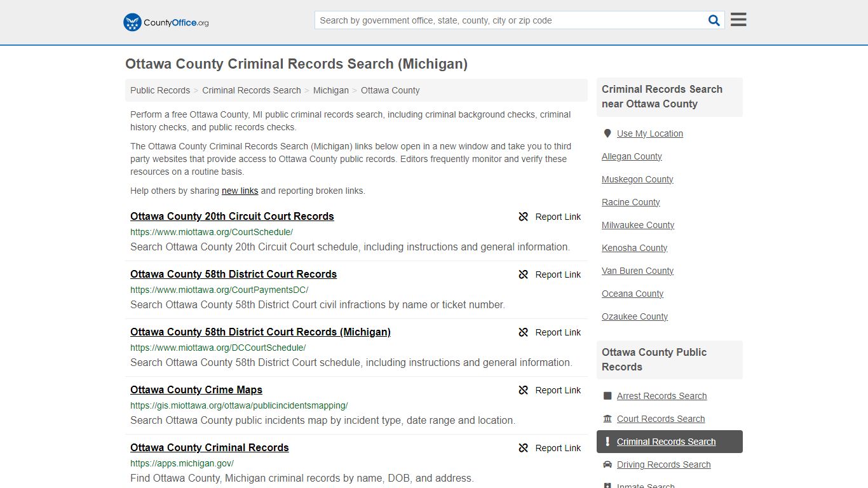Open the hamburger menu
Viewport: 868px width, 488px height.
point(738,20)
